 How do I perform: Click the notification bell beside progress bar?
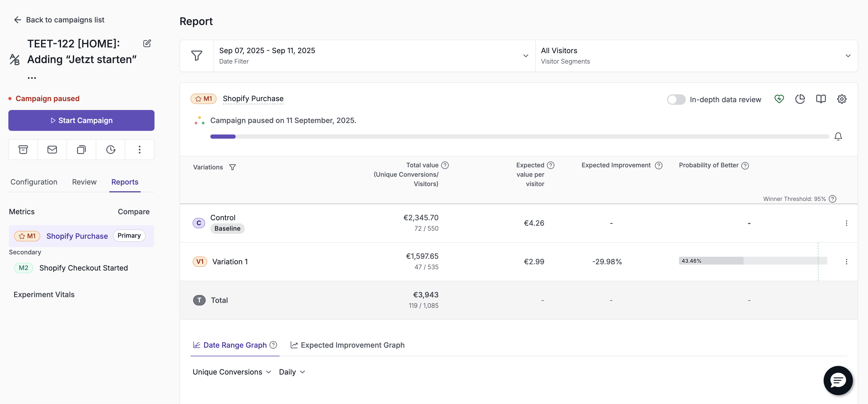(838, 136)
